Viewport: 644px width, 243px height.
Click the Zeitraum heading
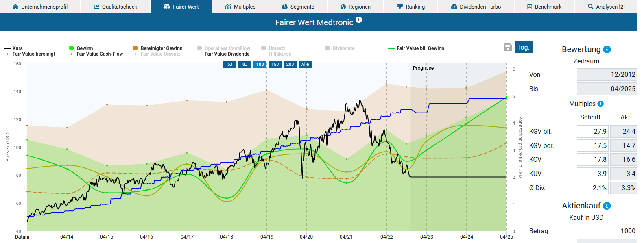coord(586,61)
